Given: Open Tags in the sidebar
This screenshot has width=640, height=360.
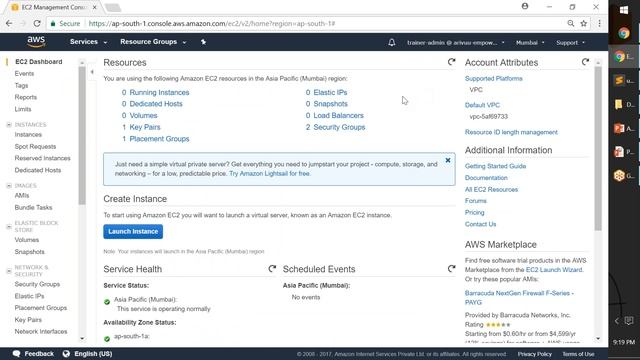Looking at the screenshot, I should (x=21, y=85).
